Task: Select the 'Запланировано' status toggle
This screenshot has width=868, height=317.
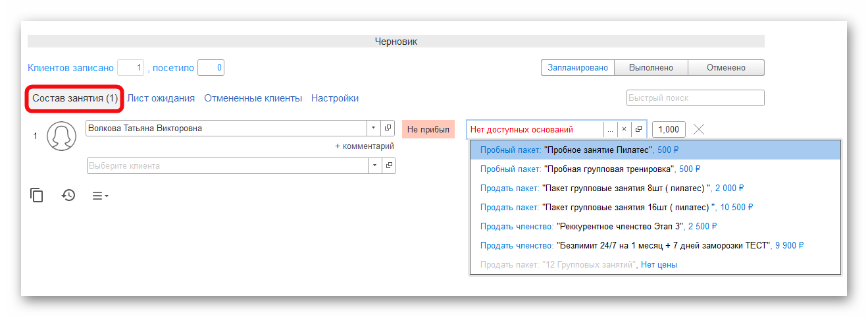Action: tap(578, 68)
